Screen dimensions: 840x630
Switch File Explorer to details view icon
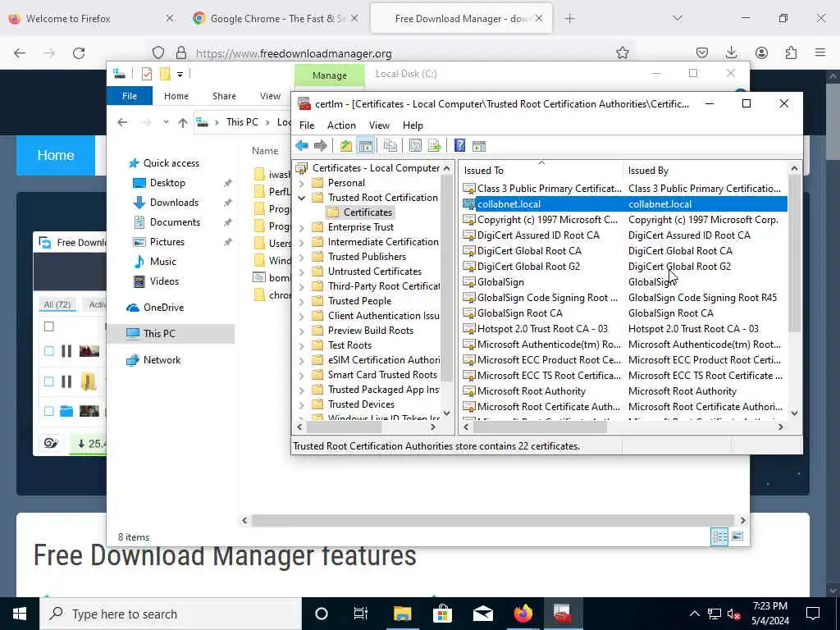click(x=719, y=536)
